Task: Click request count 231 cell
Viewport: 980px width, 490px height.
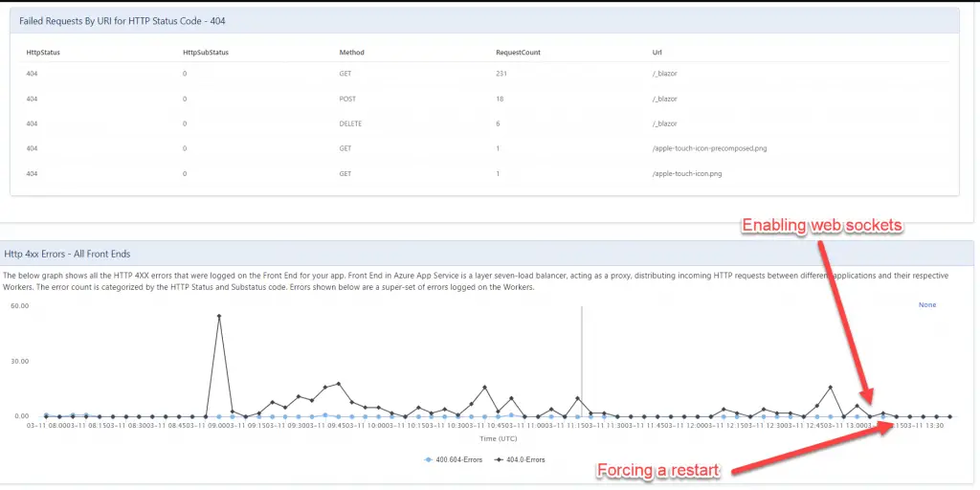Action: [x=501, y=74]
